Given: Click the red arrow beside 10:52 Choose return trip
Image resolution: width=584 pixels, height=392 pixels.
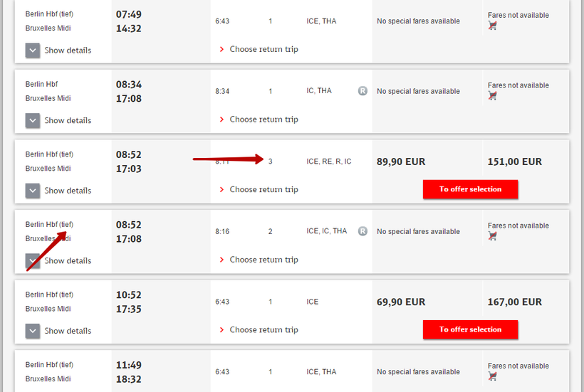Looking at the screenshot, I should (x=222, y=330).
